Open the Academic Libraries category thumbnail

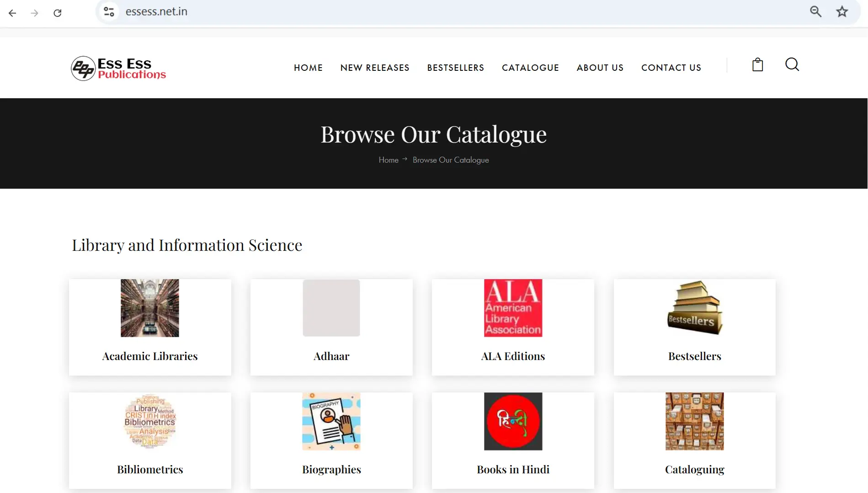pos(150,308)
